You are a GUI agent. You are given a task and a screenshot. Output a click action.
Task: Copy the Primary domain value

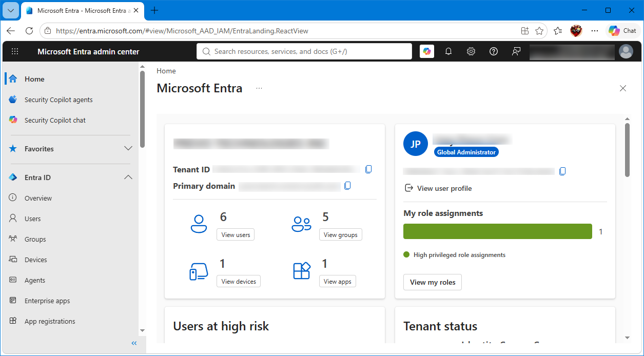[x=348, y=186]
